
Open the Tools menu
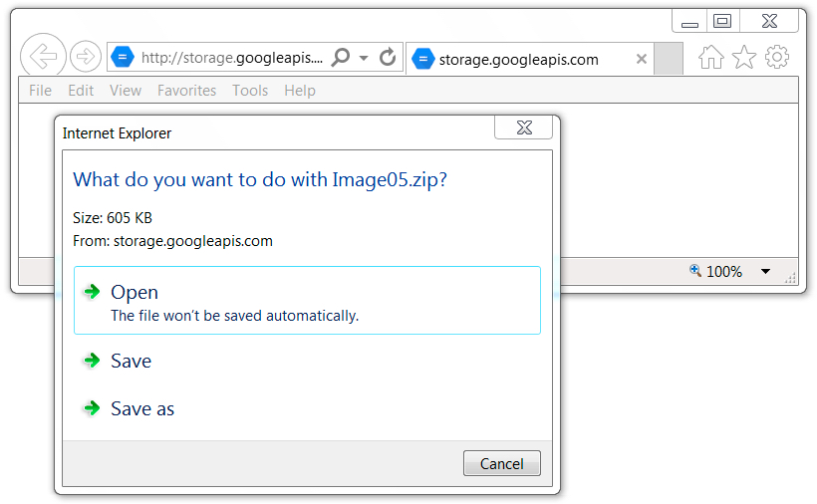point(250,91)
